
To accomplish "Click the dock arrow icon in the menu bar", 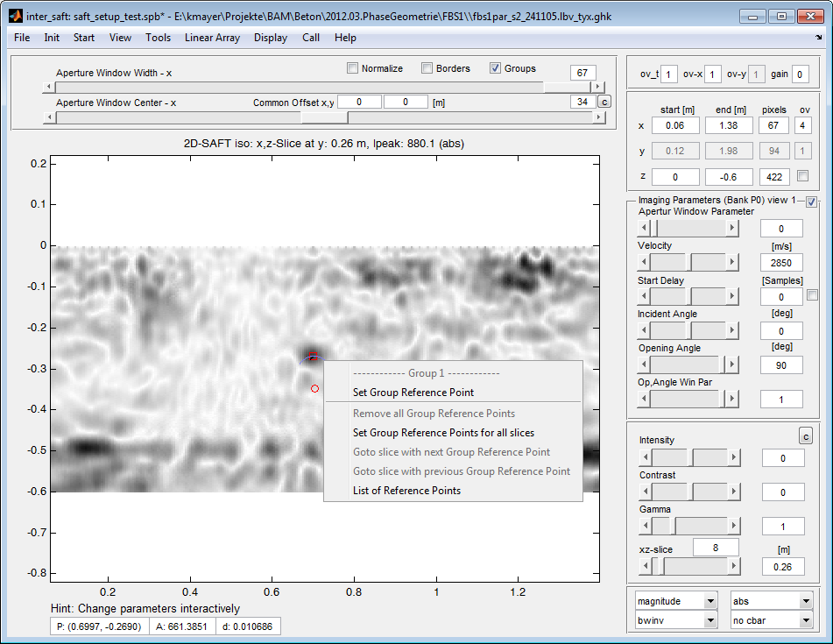I will [818, 37].
